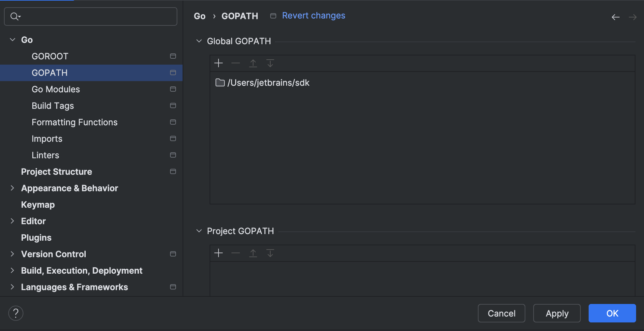Open the Plugins settings page

tap(36, 237)
